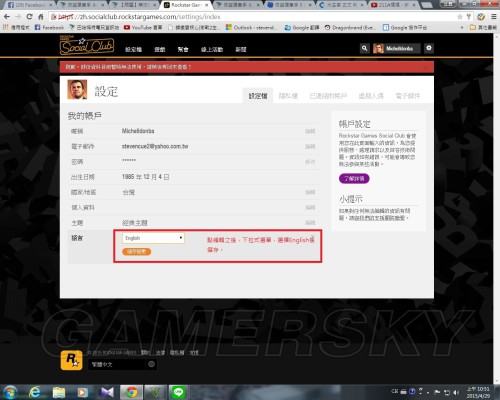Click the orange save button under language
The height and width of the screenshot is (400, 500).
pyautogui.click(x=137, y=252)
